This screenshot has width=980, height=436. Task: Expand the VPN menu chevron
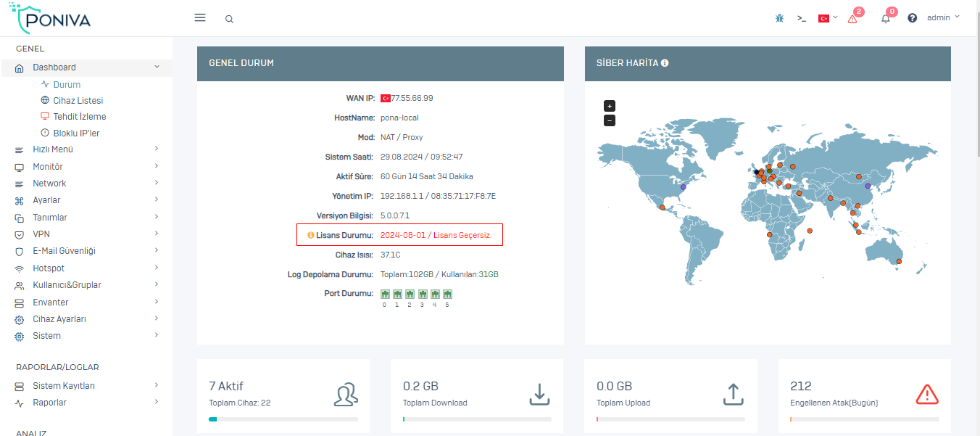(x=157, y=234)
